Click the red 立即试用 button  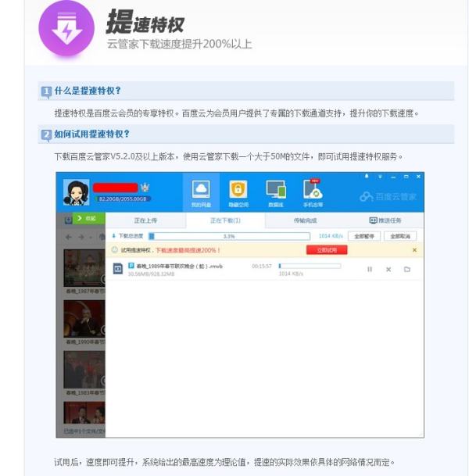pyautogui.click(x=327, y=250)
